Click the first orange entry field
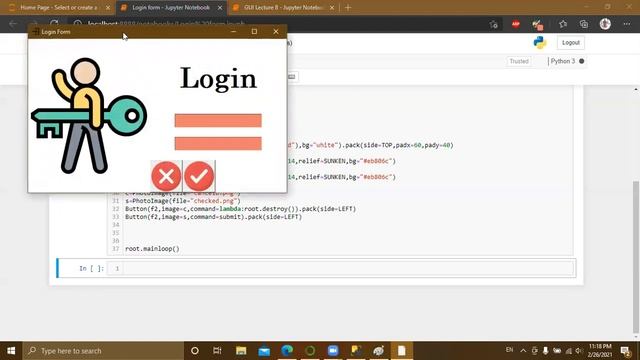 click(x=218, y=120)
